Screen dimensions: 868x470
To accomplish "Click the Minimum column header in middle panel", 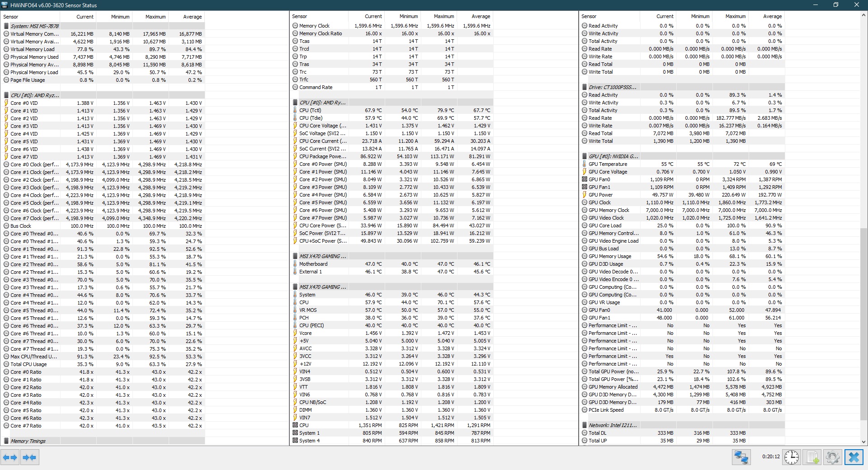I will click(x=402, y=16).
